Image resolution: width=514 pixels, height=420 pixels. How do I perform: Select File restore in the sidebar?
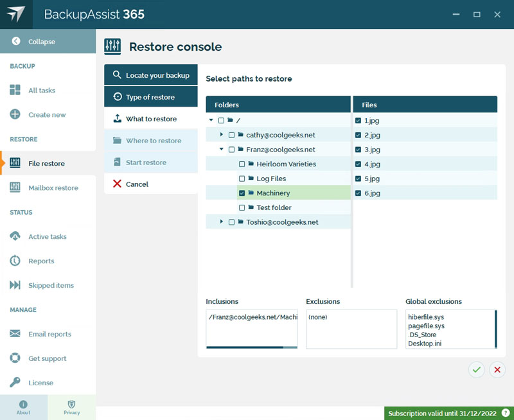(46, 163)
